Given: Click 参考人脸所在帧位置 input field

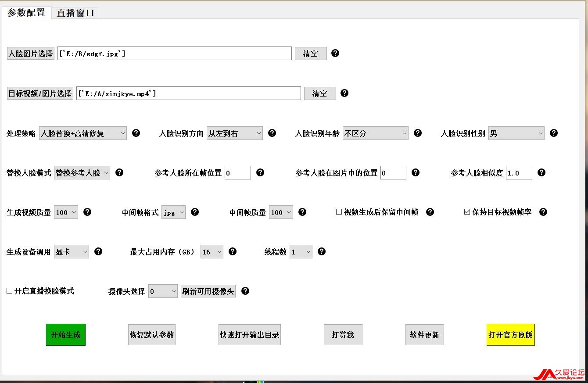Looking at the screenshot, I should click(x=238, y=173).
